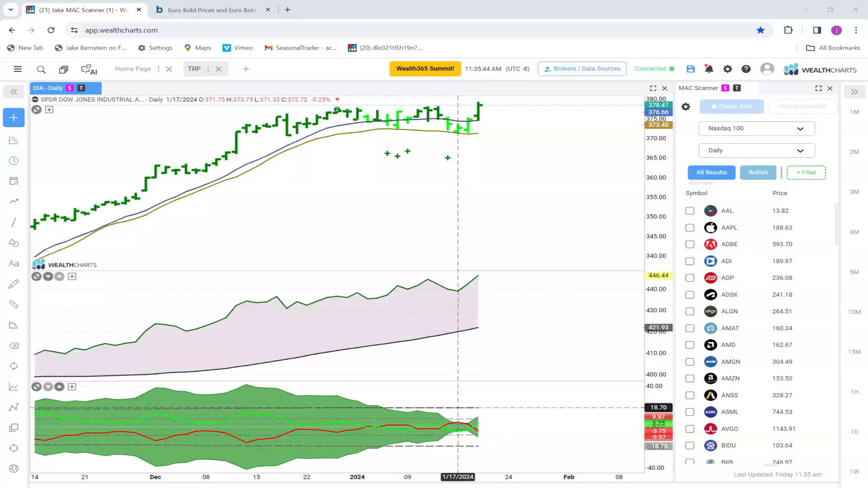The height and width of the screenshot is (488, 868).
Task: Click the Create Alert button
Action: [731, 106]
